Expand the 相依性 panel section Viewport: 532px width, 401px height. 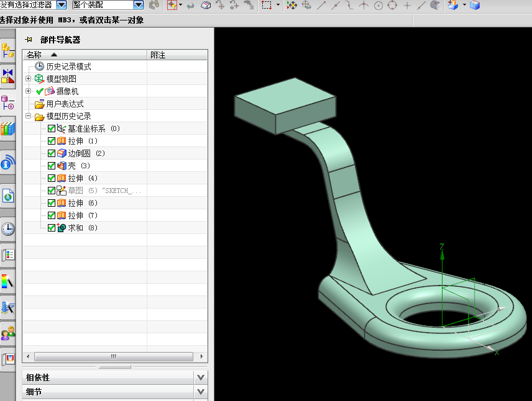pos(200,377)
